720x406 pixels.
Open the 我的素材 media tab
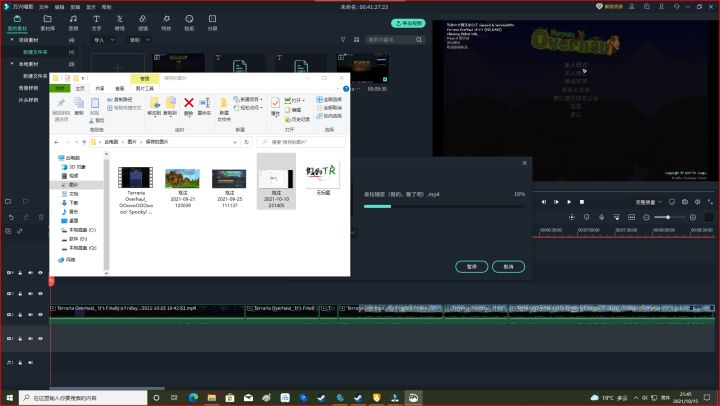[x=17, y=23]
